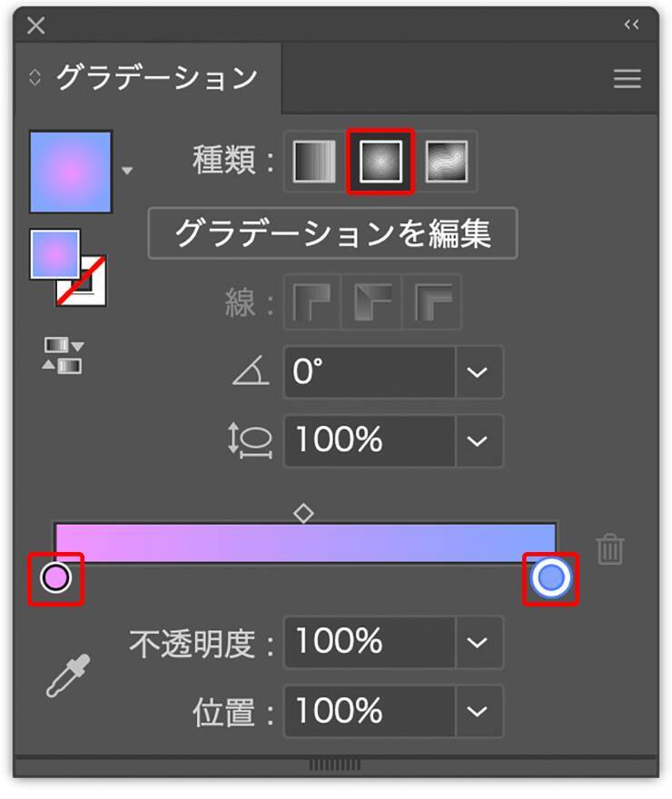Select the radial gradient type icon

[380, 163]
